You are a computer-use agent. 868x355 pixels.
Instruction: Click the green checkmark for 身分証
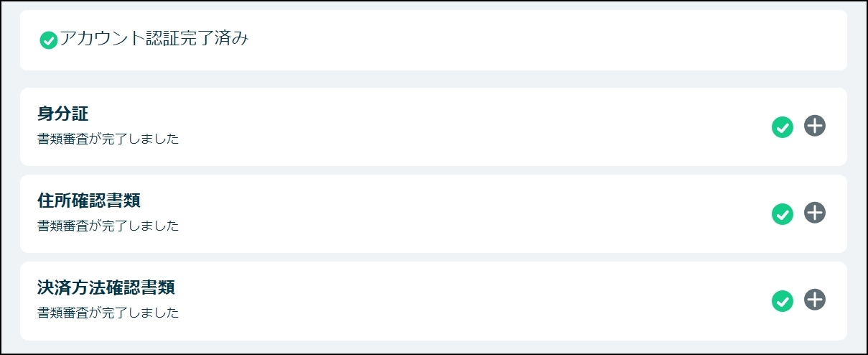(782, 127)
